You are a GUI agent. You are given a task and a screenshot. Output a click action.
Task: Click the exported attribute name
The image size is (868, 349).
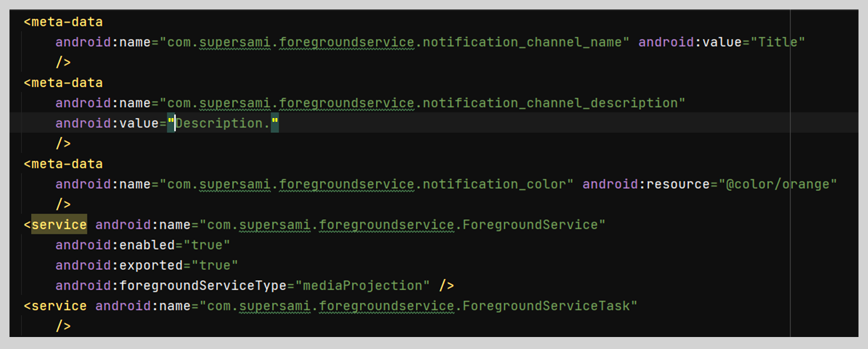150,265
